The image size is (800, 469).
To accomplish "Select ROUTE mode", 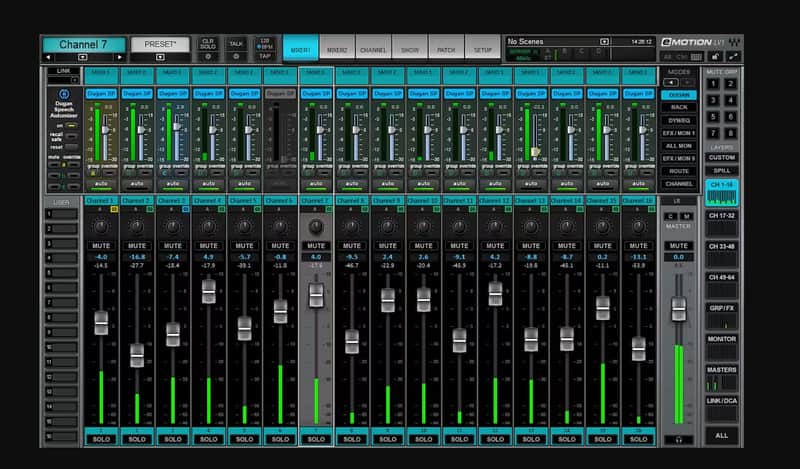I will pyautogui.click(x=679, y=171).
